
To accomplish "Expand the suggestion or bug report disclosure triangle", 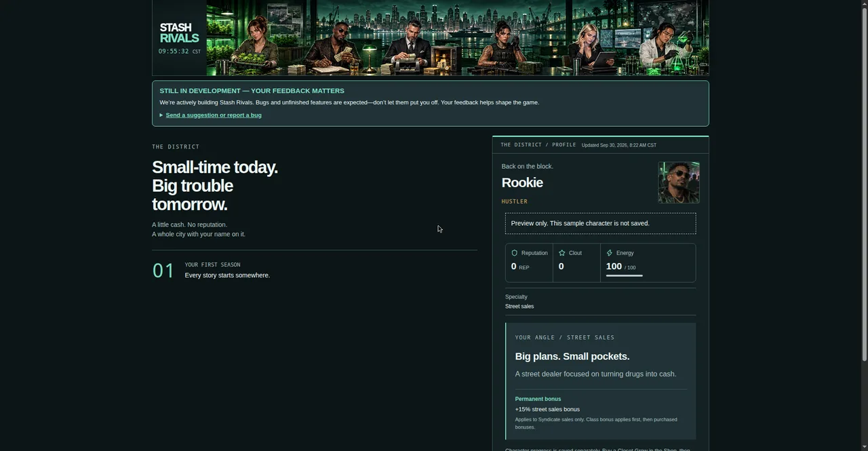I will 161,115.
